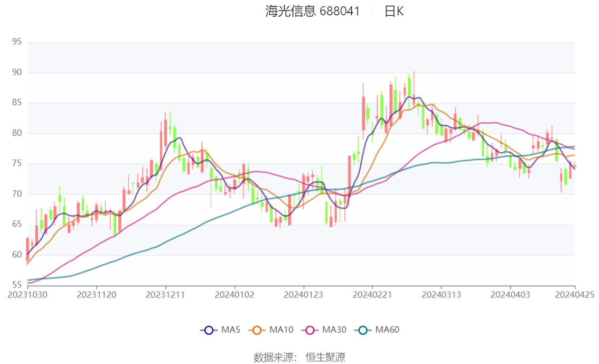Image resolution: width=599 pixels, height=364 pixels.
Task: Click the 20240123 x-axis date label
Action: pos(303,295)
